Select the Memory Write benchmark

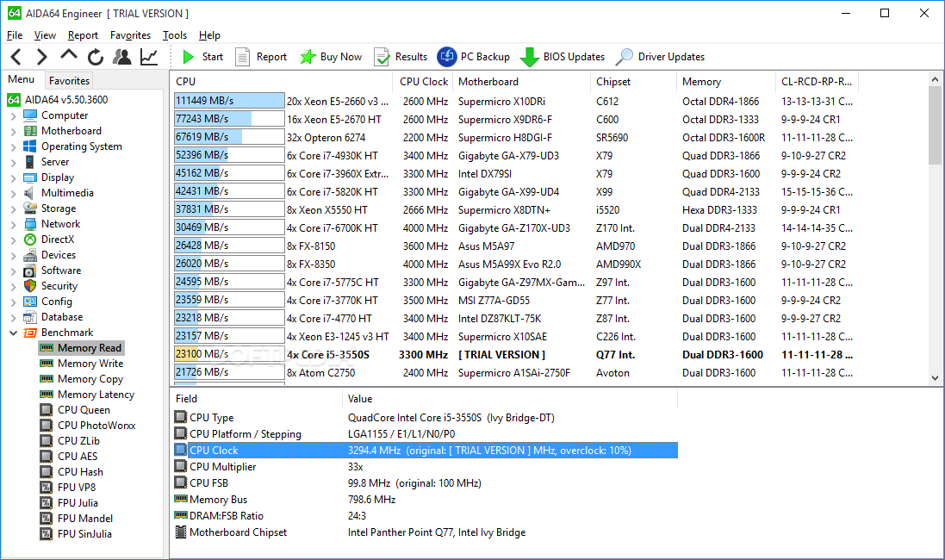click(81, 364)
